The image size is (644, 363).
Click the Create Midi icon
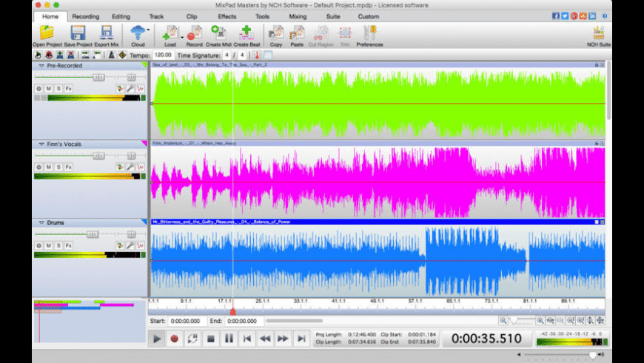pyautogui.click(x=218, y=36)
